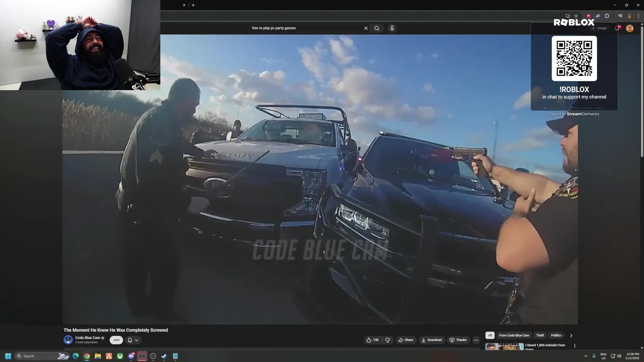This screenshot has height=362, width=644.
Task: Open the Xbox app from the taskbar
Action: coord(120,356)
